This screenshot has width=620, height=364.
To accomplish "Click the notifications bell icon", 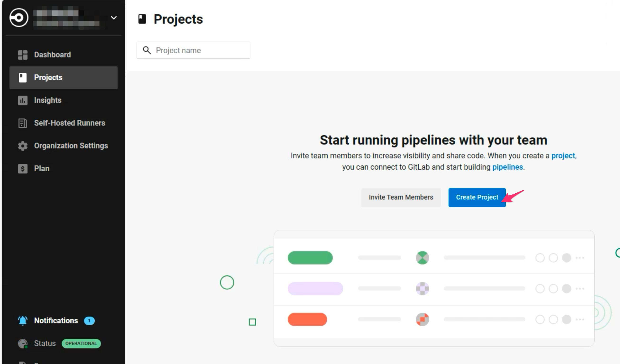I will [x=22, y=320].
